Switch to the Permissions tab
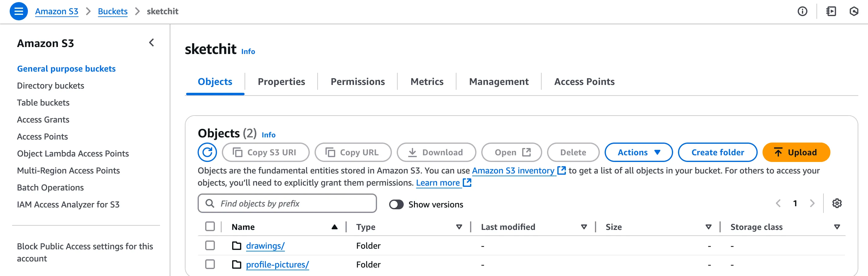The width and height of the screenshot is (868, 276). pyautogui.click(x=358, y=82)
